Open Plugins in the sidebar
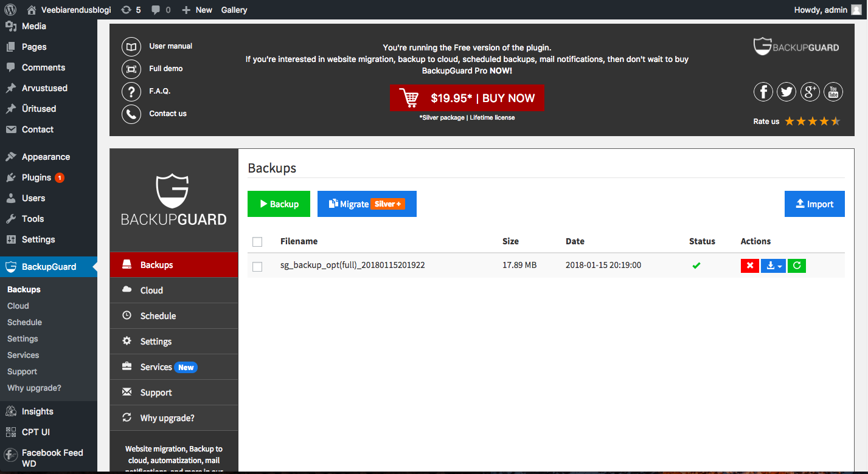This screenshot has width=868, height=474. point(49,177)
